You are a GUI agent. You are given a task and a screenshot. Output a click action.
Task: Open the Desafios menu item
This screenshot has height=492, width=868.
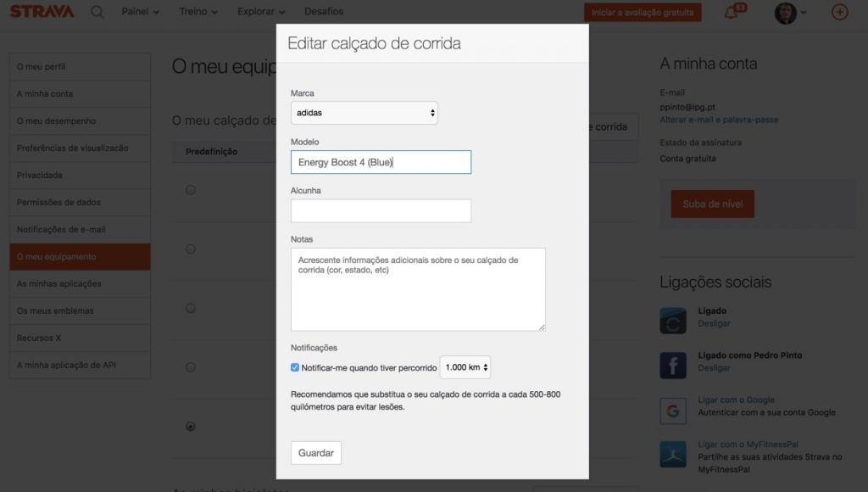pos(323,12)
